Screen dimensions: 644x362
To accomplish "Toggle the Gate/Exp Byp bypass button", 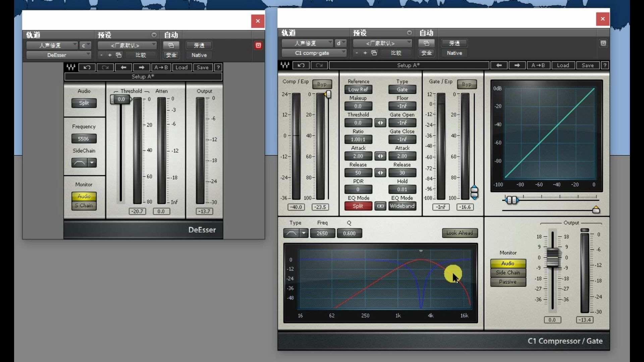I will pos(466,84).
